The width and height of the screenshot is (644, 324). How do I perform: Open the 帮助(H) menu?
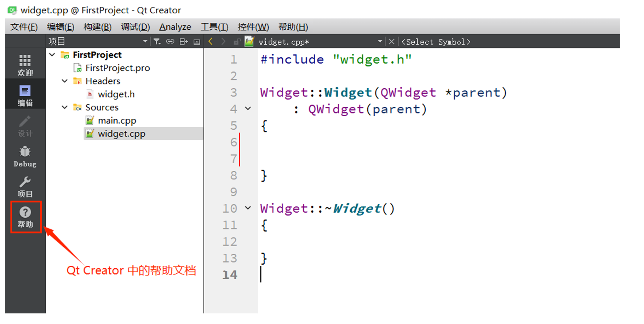pyautogui.click(x=293, y=27)
